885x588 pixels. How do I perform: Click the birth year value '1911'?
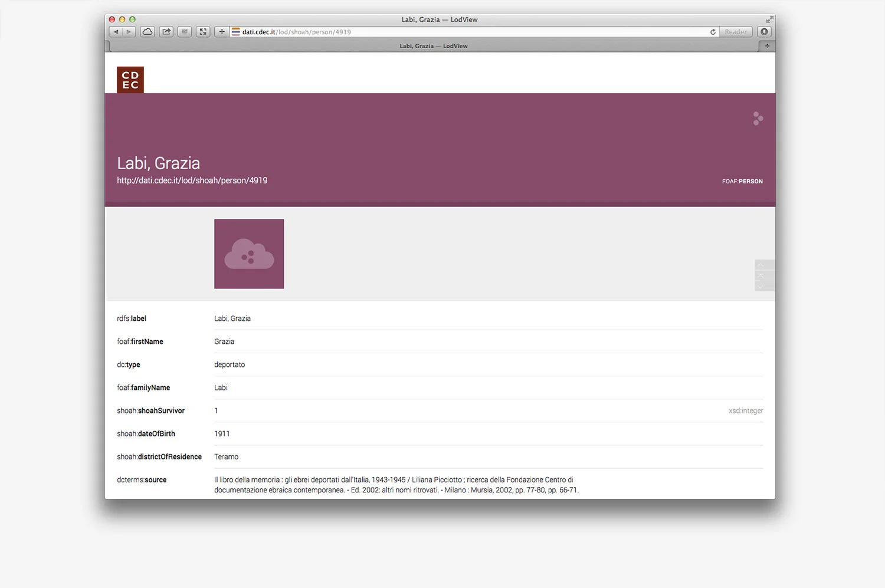(222, 433)
